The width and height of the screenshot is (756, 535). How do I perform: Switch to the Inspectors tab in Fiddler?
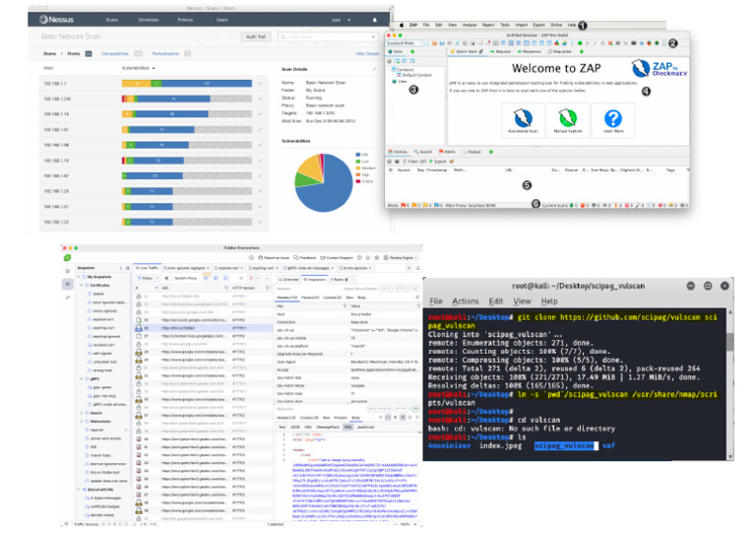pos(315,279)
